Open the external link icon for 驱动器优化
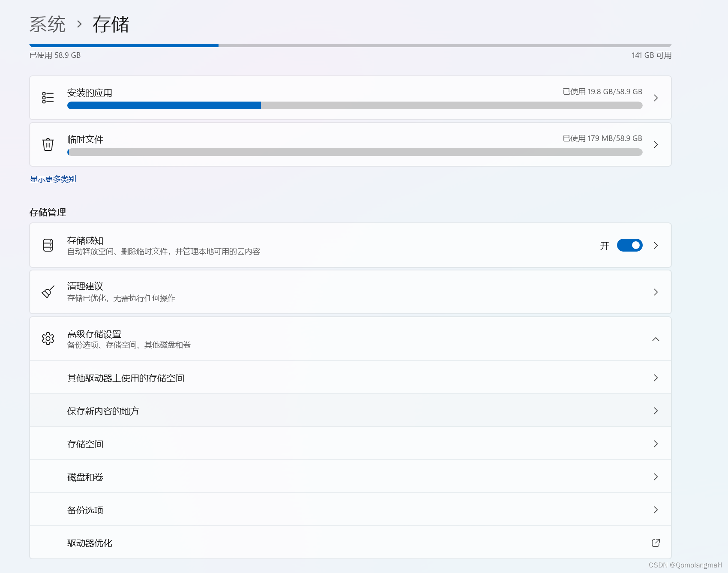This screenshot has height=573, width=728. tap(656, 543)
